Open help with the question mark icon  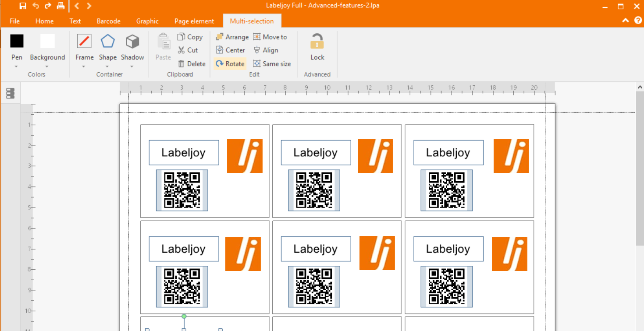tap(638, 20)
